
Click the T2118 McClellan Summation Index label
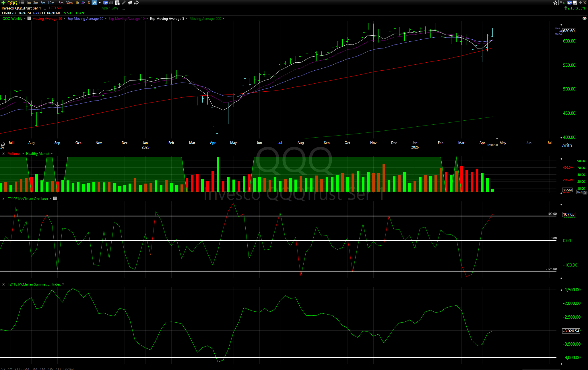[34, 284]
